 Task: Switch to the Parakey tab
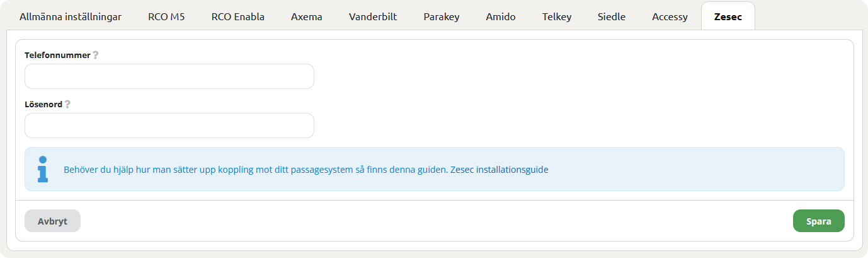[442, 17]
